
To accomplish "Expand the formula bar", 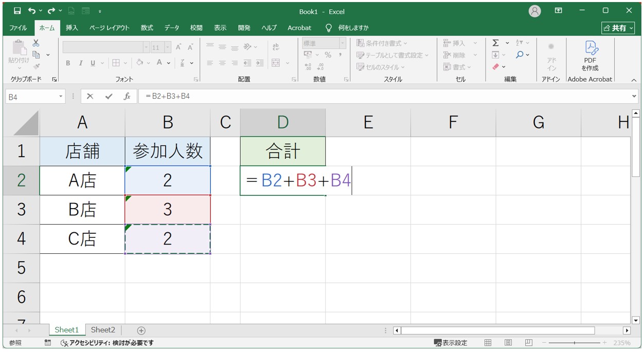I will point(634,96).
